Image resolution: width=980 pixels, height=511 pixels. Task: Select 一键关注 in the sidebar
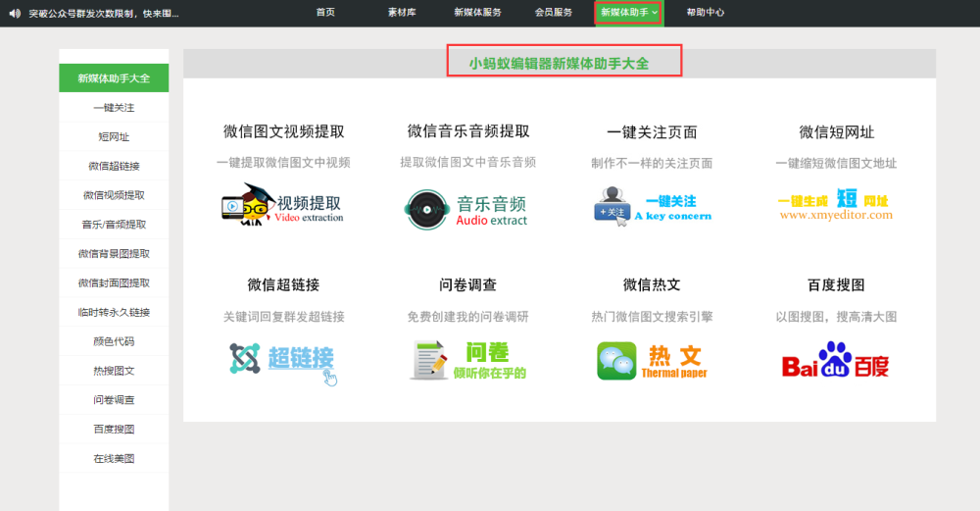(114, 108)
